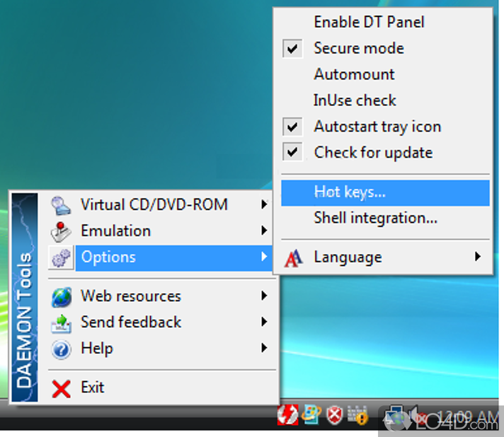Image resolution: width=504 pixels, height=437 pixels.
Task: Uncheck the Secure mode checkbox
Action: tap(292, 49)
